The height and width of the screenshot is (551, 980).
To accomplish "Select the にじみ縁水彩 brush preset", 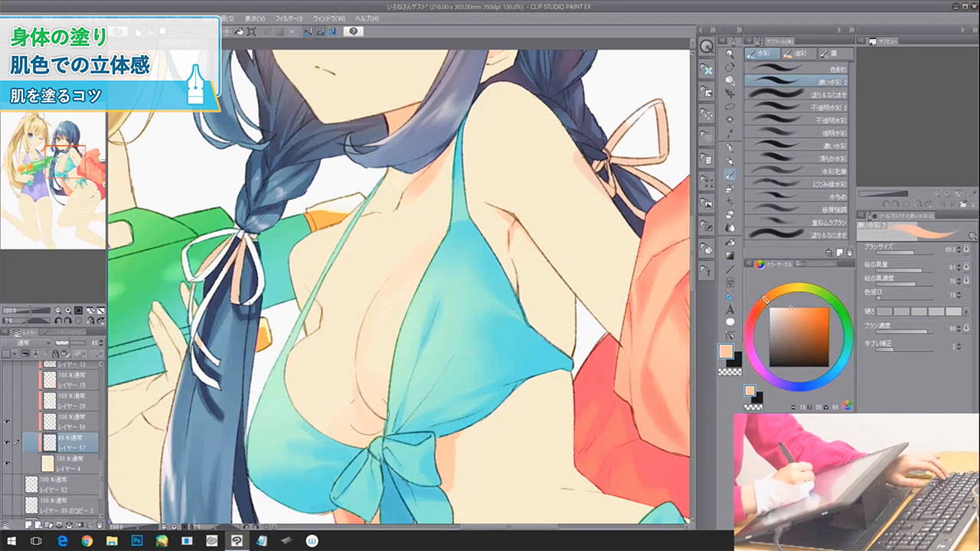I will tap(798, 184).
